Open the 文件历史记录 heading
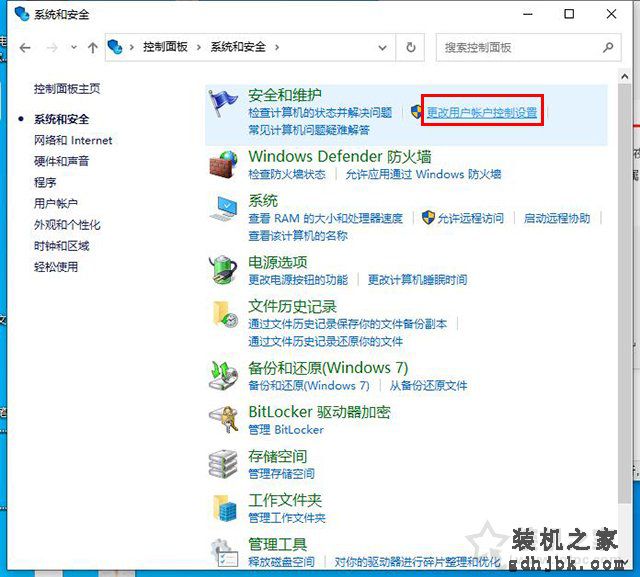Screen dimensions: 640x577 292,306
